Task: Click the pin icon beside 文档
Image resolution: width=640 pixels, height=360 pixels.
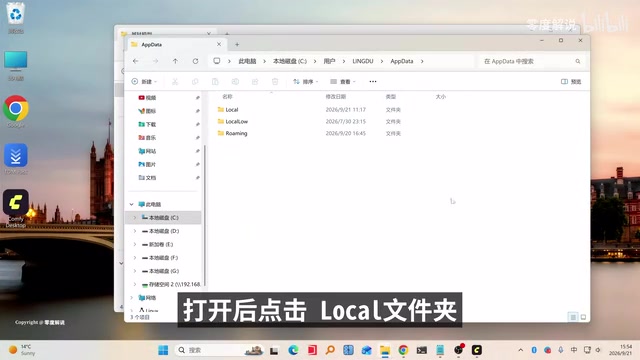Action: (198, 178)
